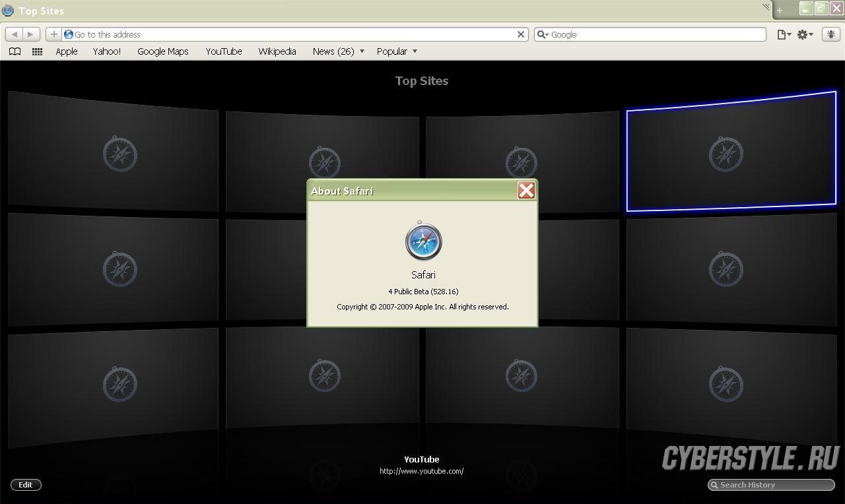
Task: Open the Yahoo! bookmark
Action: click(106, 51)
